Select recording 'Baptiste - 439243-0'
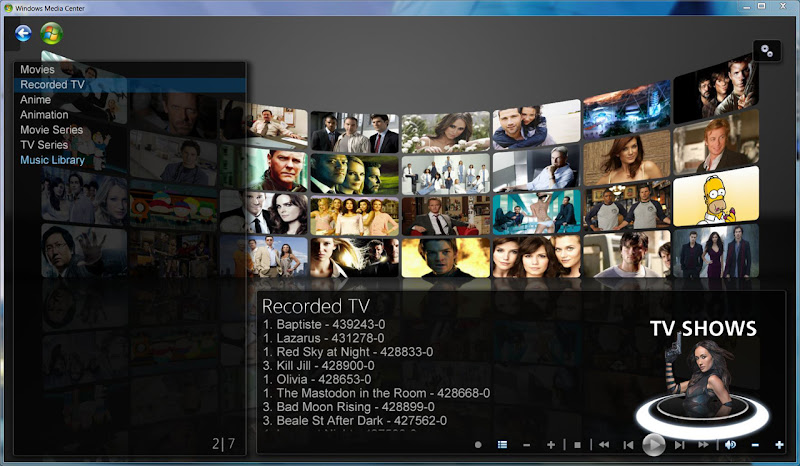This screenshot has width=800, height=466. point(324,324)
